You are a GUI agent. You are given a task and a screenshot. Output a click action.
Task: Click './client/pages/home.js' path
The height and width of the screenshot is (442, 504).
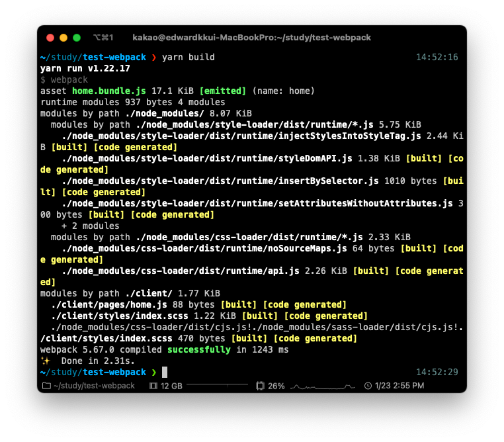[x=109, y=305]
